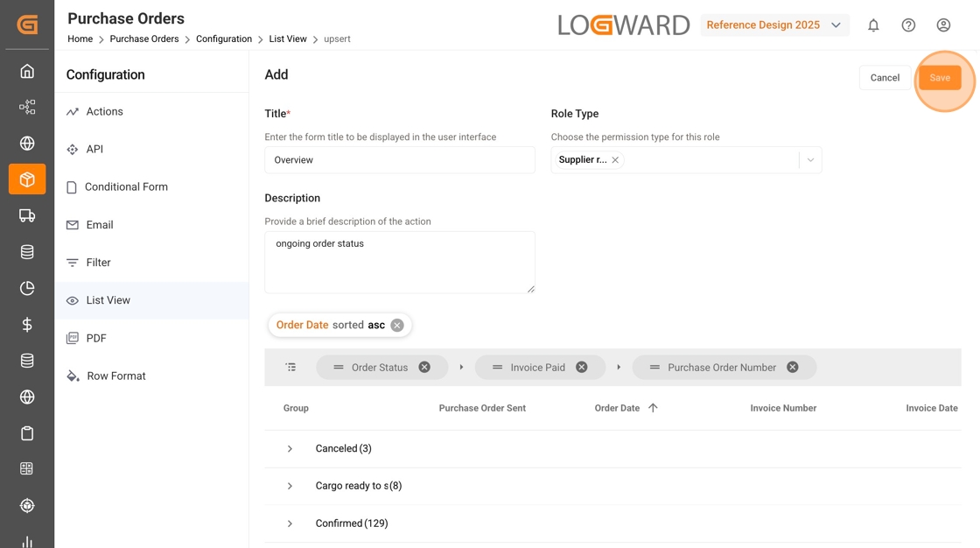
Task: Open Conditional Form configuration section
Action: (151, 187)
